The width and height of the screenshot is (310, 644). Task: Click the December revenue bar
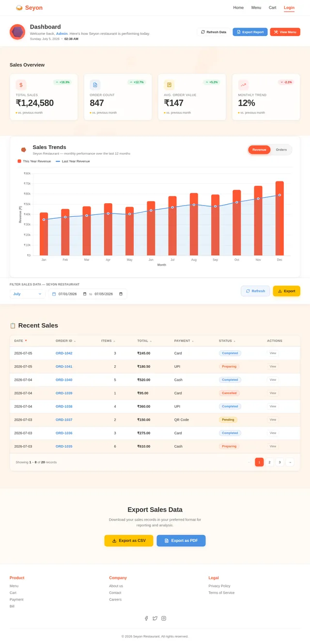pyautogui.click(x=279, y=218)
